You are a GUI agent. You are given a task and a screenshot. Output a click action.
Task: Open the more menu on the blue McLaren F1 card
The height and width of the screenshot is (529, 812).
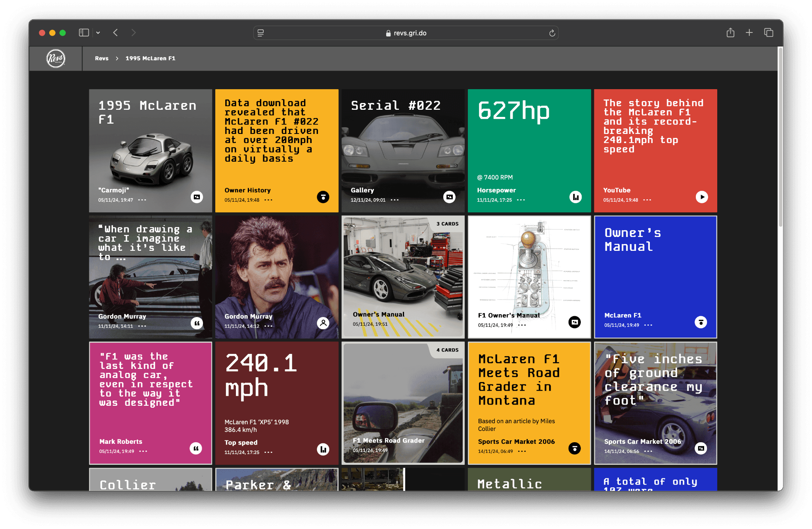(648, 325)
